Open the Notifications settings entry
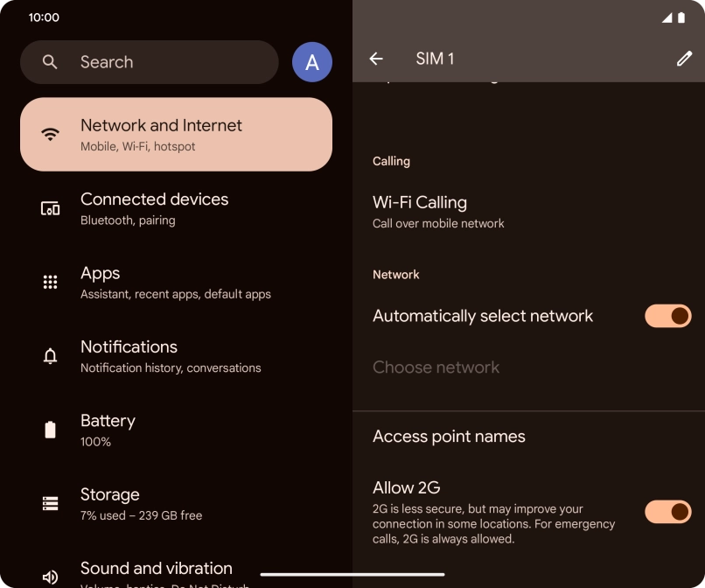This screenshot has width=705, height=588. [x=177, y=356]
